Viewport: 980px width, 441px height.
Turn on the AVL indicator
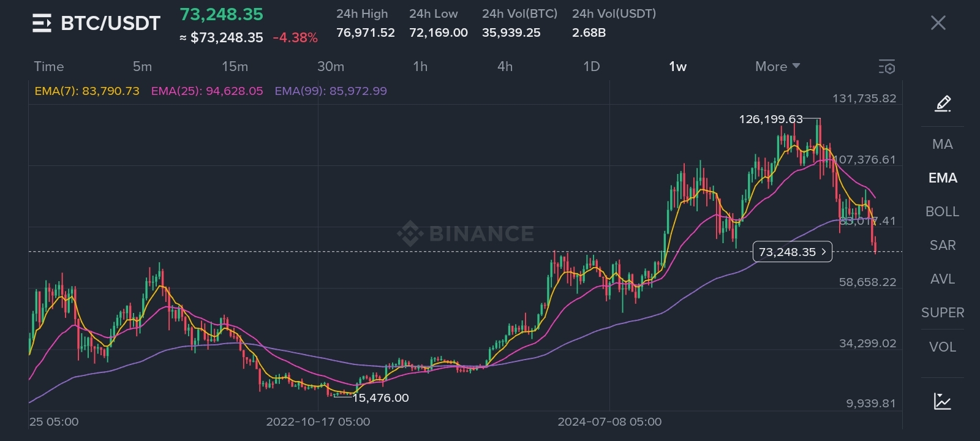[942, 279]
